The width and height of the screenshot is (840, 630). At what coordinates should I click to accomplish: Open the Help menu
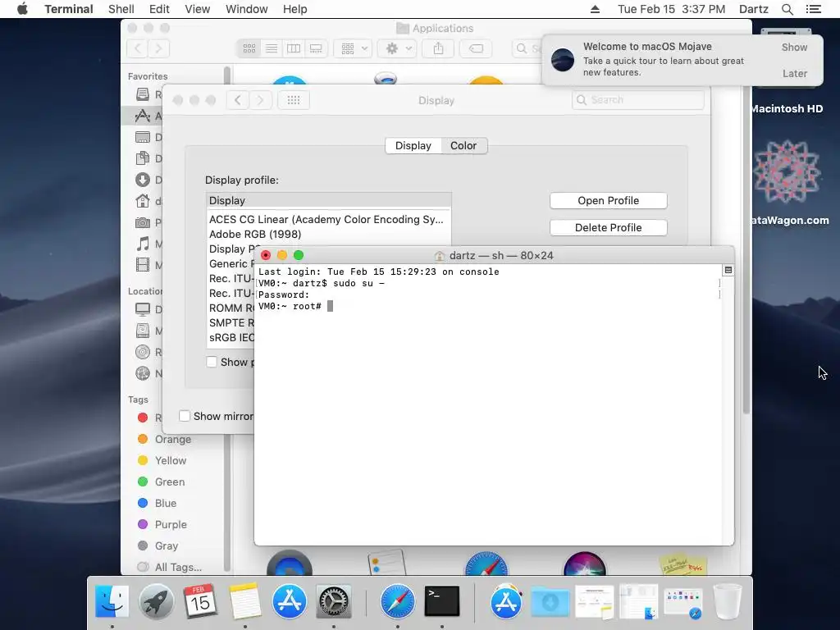click(x=294, y=9)
